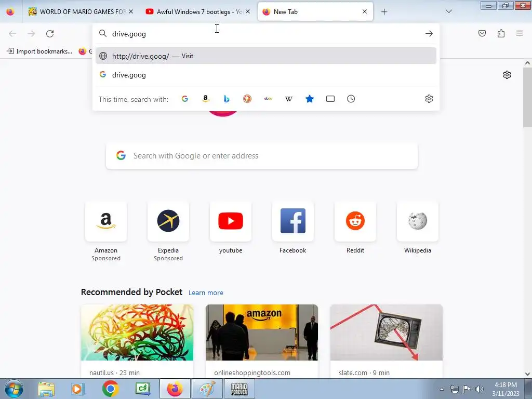Open taskbar clock showing 4:18 PM

click(x=506, y=389)
